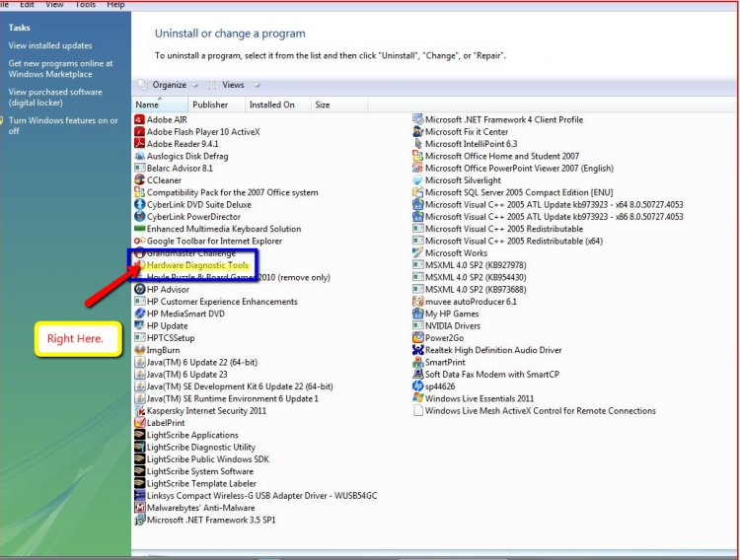Image resolution: width=740 pixels, height=560 pixels.
Task: Click the CyberLink DVD Suite Deluxe icon
Action: pyautogui.click(x=139, y=205)
